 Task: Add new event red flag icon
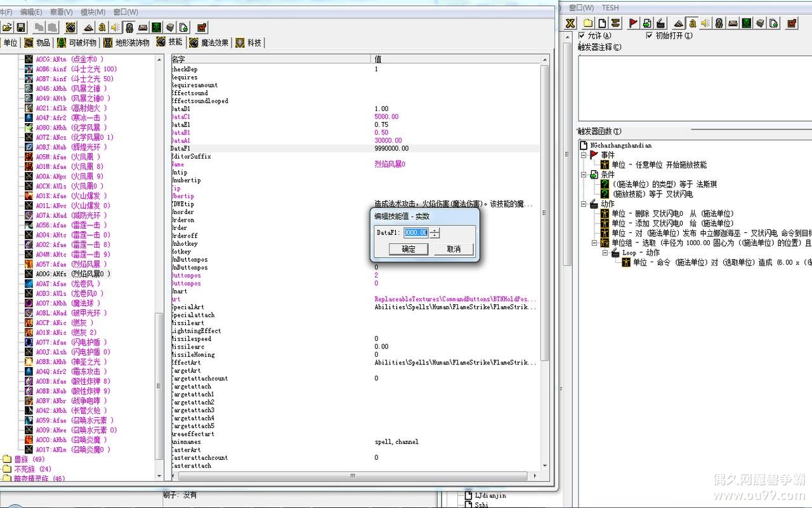(634, 23)
